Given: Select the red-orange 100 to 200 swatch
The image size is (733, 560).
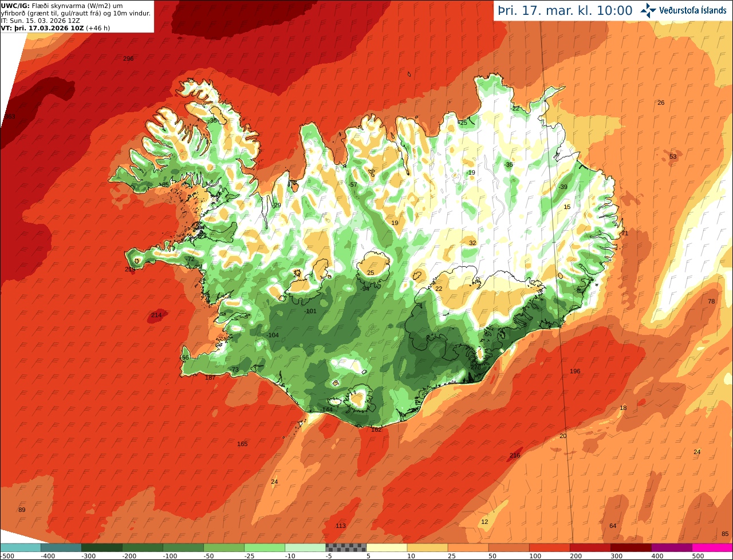Looking at the screenshot, I should pyautogui.click(x=549, y=547).
